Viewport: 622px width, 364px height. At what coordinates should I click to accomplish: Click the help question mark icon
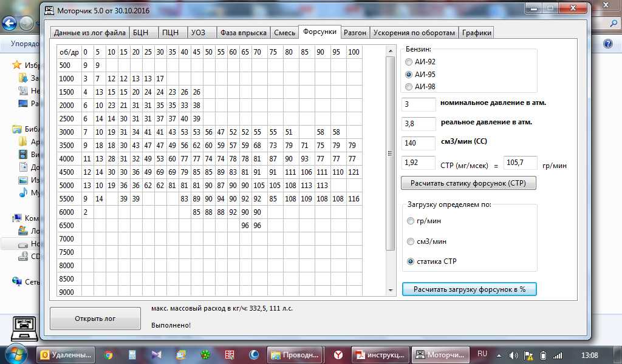[x=607, y=44]
